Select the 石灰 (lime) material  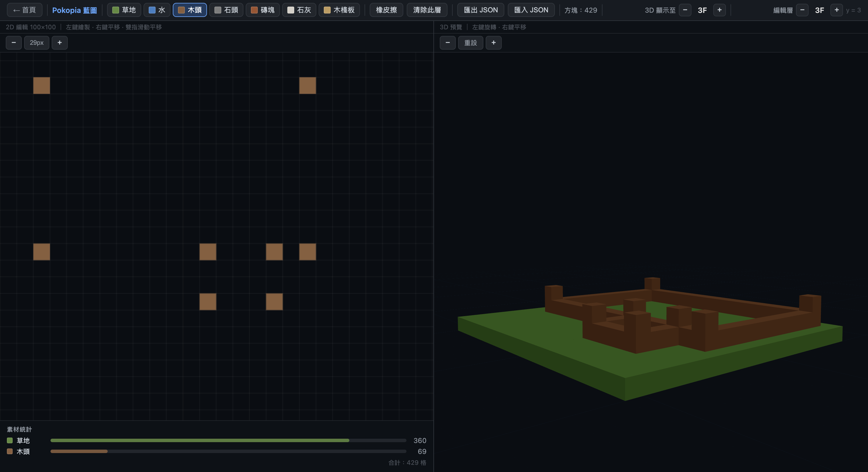(x=299, y=10)
